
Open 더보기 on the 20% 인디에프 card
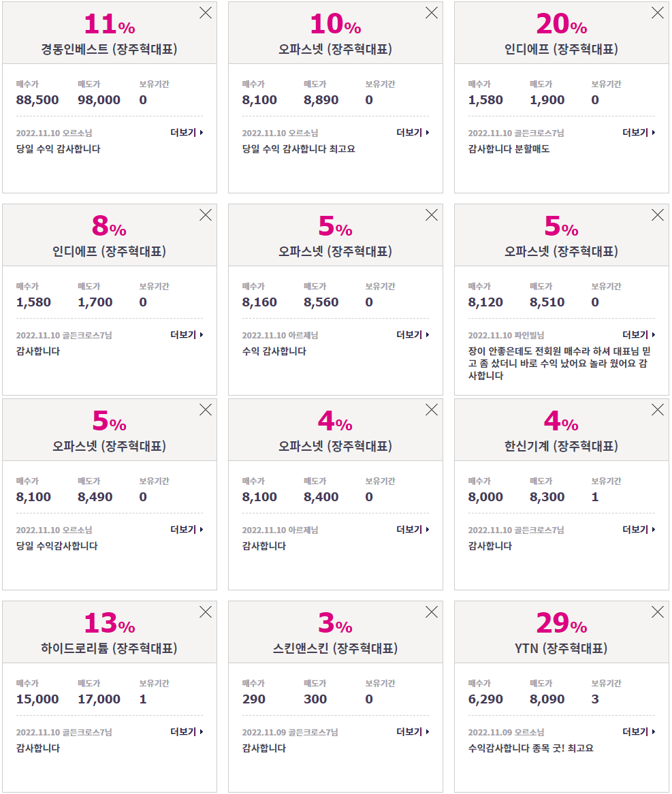[x=639, y=133]
